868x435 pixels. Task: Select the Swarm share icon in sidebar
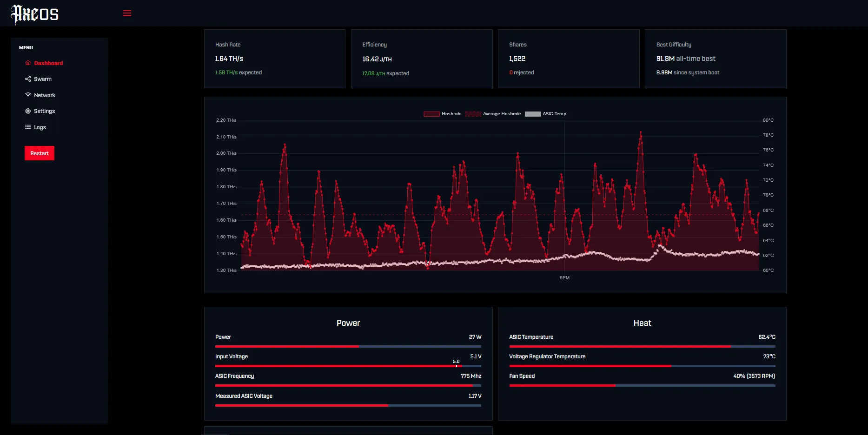click(x=28, y=79)
